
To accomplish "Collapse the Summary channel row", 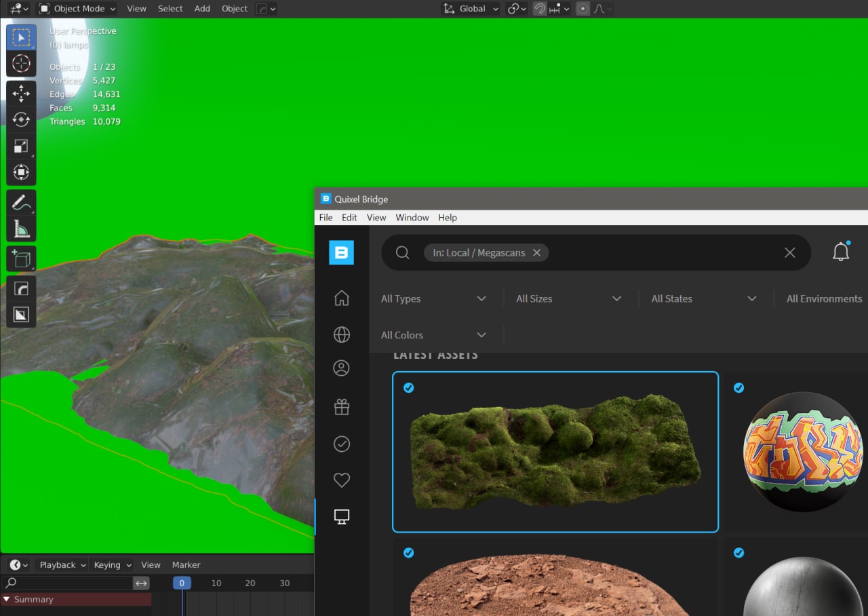I will pyautogui.click(x=6, y=600).
